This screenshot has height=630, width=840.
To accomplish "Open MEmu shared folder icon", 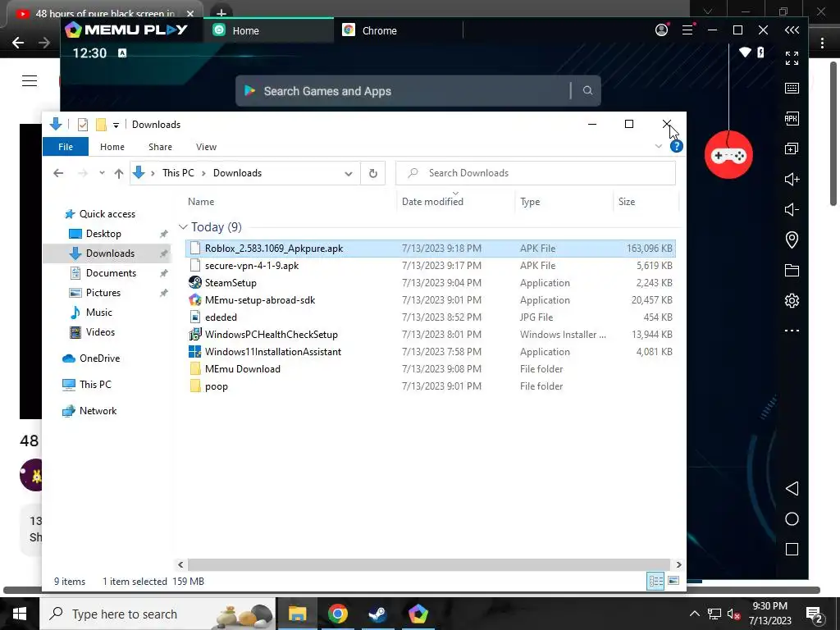I will pyautogui.click(x=792, y=270).
